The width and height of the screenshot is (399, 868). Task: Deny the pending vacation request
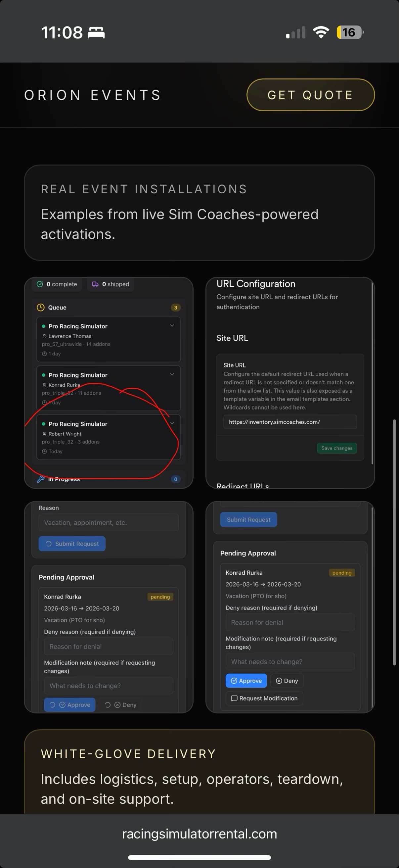(287, 681)
